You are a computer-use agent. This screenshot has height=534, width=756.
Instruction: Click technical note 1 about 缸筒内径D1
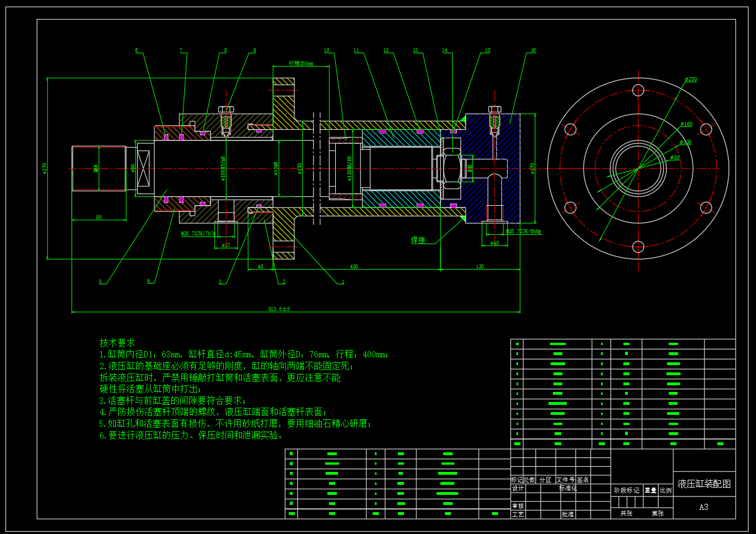click(x=243, y=355)
